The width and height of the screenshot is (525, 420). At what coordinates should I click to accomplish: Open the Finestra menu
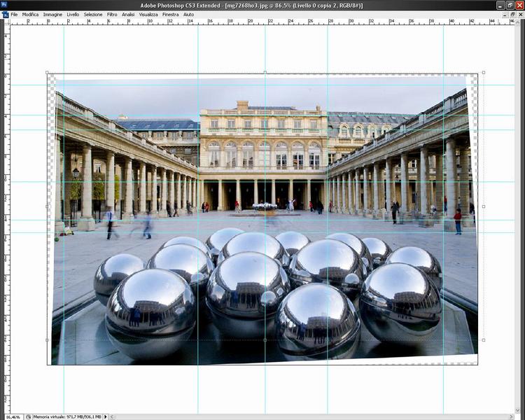pyautogui.click(x=170, y=14)
